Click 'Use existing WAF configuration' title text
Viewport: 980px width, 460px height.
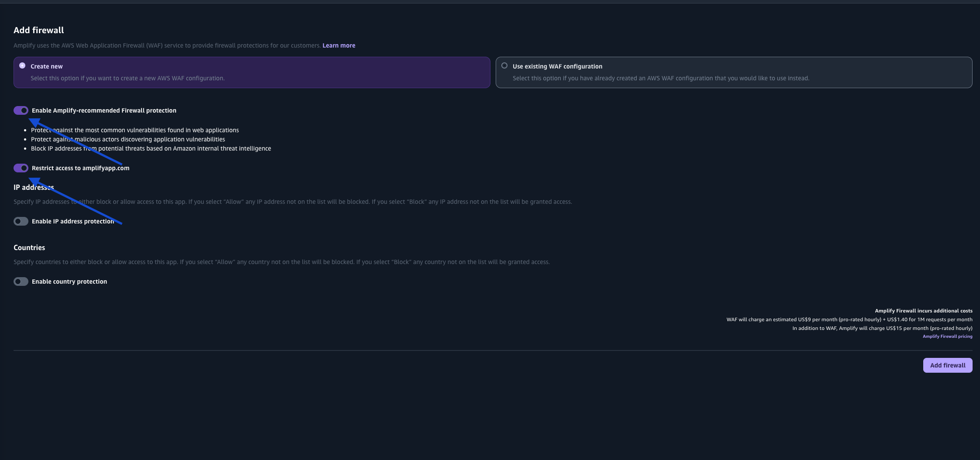coord(557,66)
